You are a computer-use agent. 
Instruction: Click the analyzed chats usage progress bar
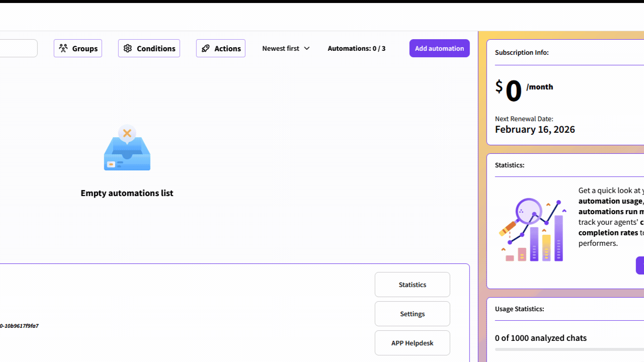pos(569,349)
